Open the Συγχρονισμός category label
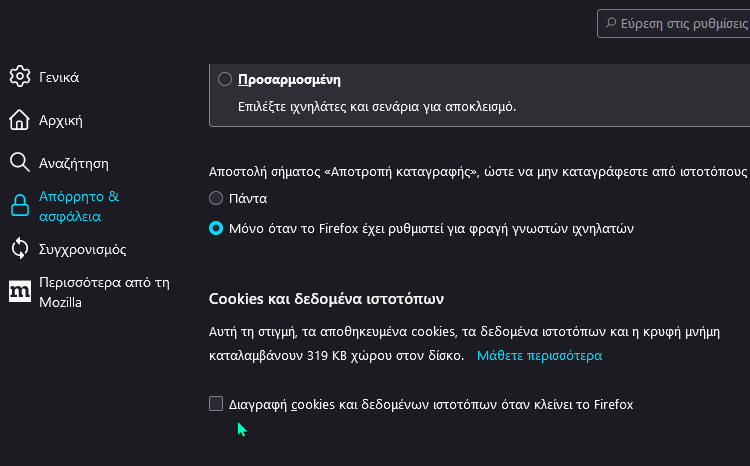Screen dimensions: 750x466 pyautogui.click(x=82, y=249)
